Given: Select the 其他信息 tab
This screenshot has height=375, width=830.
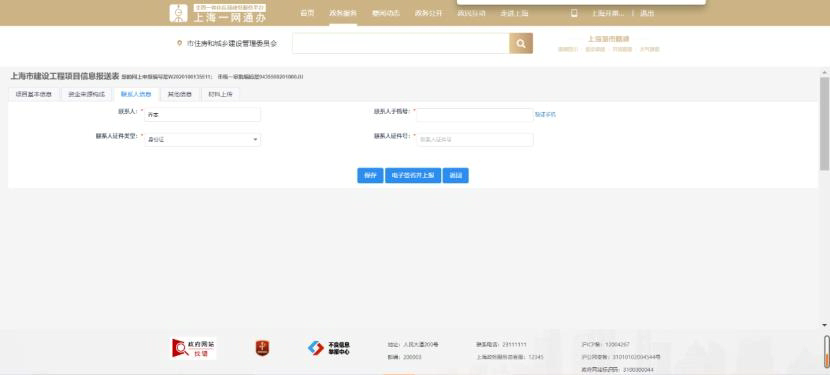Looking at the screenshot, I should tap(180, 95).
